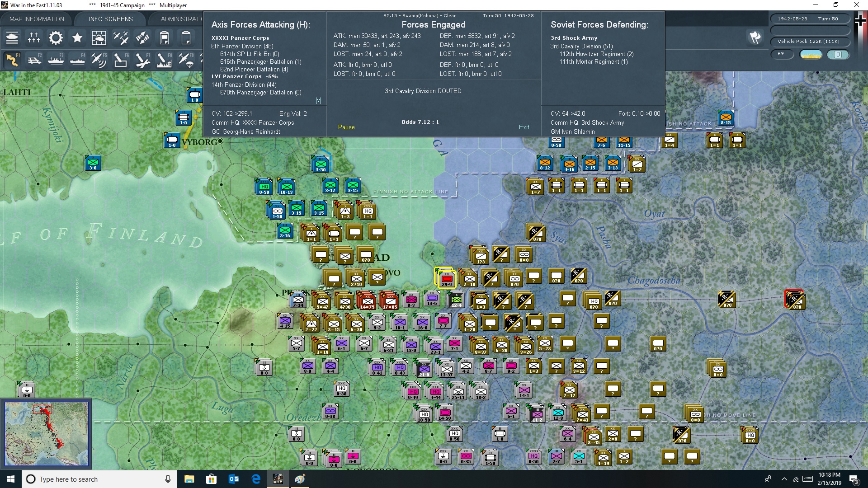Open the air doctrine planes icon
The height and width of the screenshot is (488, 868).
[x=121, y=38]
